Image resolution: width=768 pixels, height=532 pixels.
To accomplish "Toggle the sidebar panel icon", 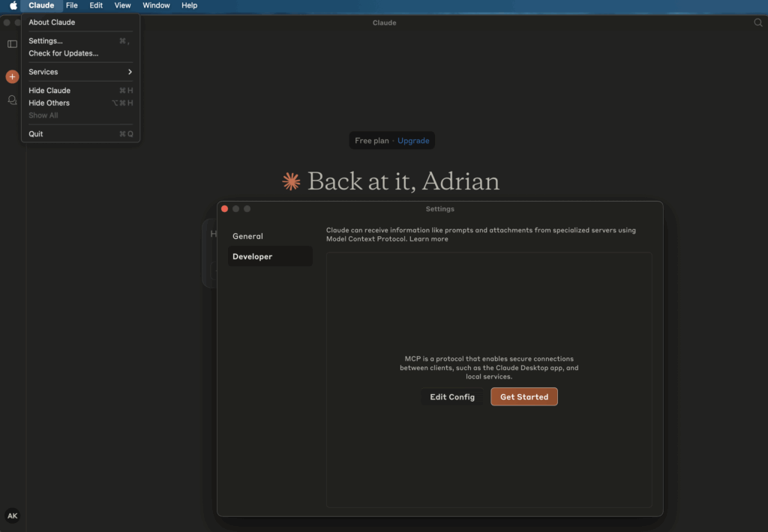I will click(x=12, y=44).
